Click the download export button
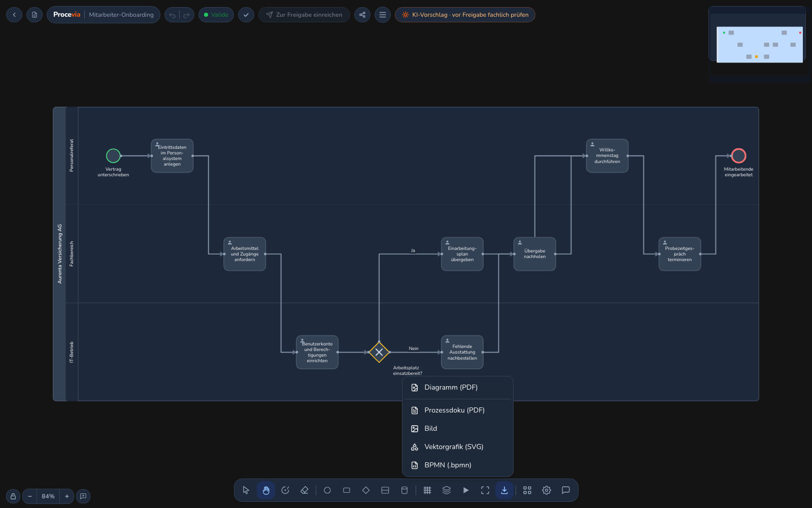 coord(504,490)
